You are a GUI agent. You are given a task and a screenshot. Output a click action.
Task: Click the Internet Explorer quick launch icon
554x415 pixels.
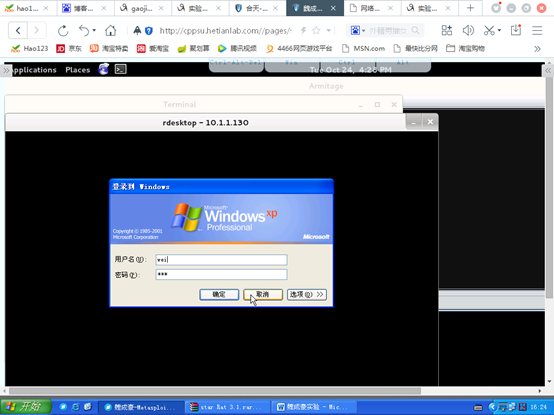[x=76, y=407]
